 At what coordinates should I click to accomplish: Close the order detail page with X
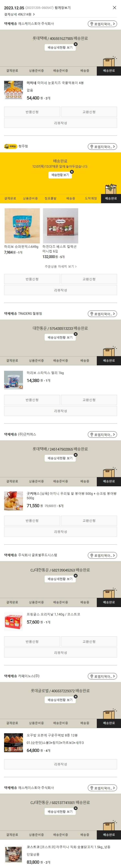114,7
